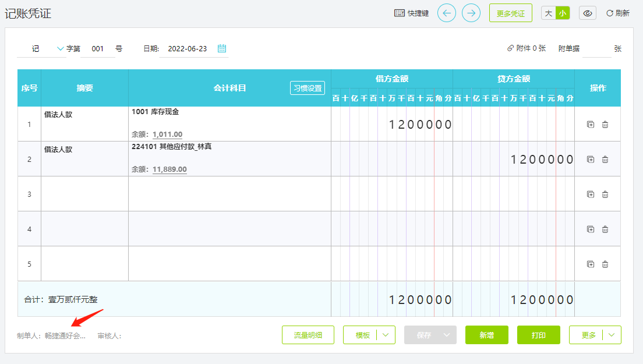This screenshot has height=364, width=643.
Task: Refresh the voucher with 刷新
Action: coord(617,13)
